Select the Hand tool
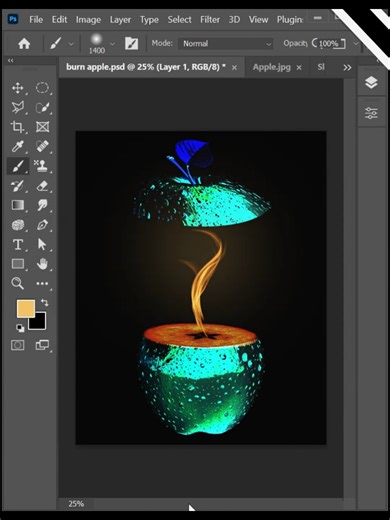This screenshot has width=390, height=520. coord(42,264)
